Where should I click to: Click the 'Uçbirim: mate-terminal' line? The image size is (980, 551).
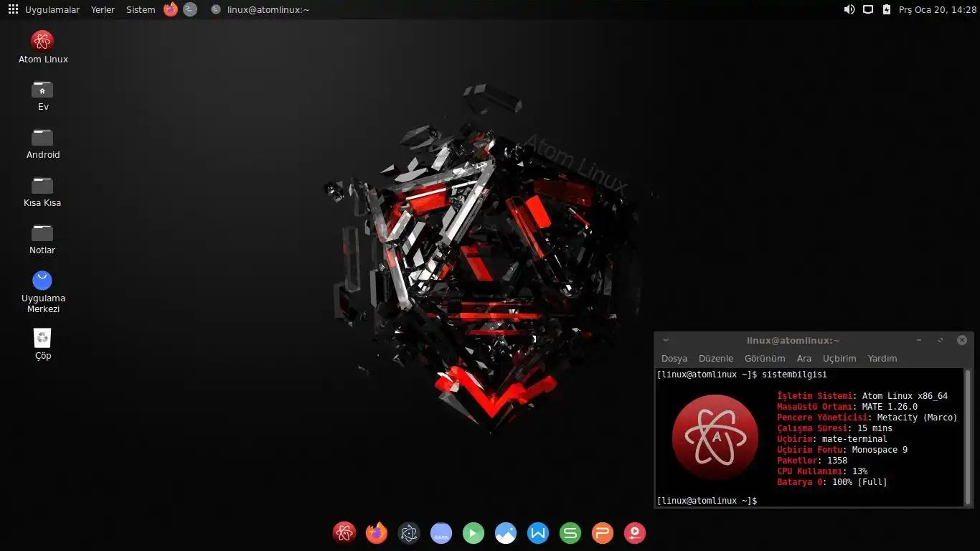pyautogui.click(x=832, y=439)
